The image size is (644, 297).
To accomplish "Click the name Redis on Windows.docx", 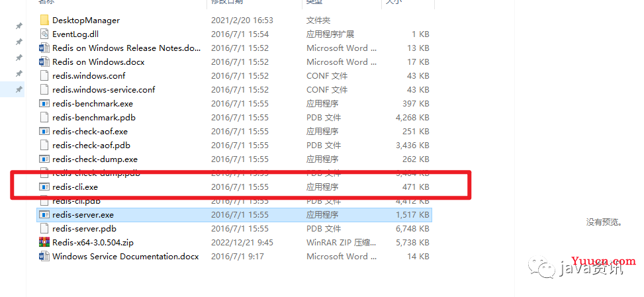I will click(99, 62).
